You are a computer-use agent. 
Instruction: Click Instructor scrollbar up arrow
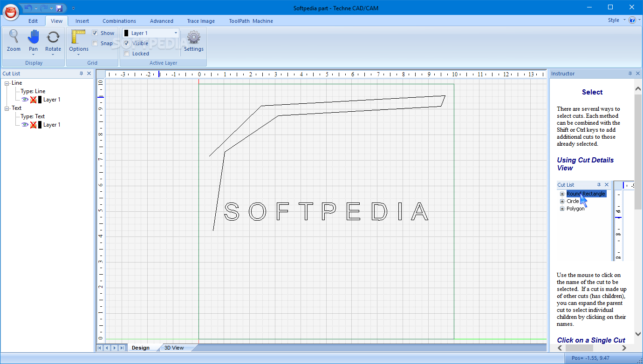pos(638,88)
